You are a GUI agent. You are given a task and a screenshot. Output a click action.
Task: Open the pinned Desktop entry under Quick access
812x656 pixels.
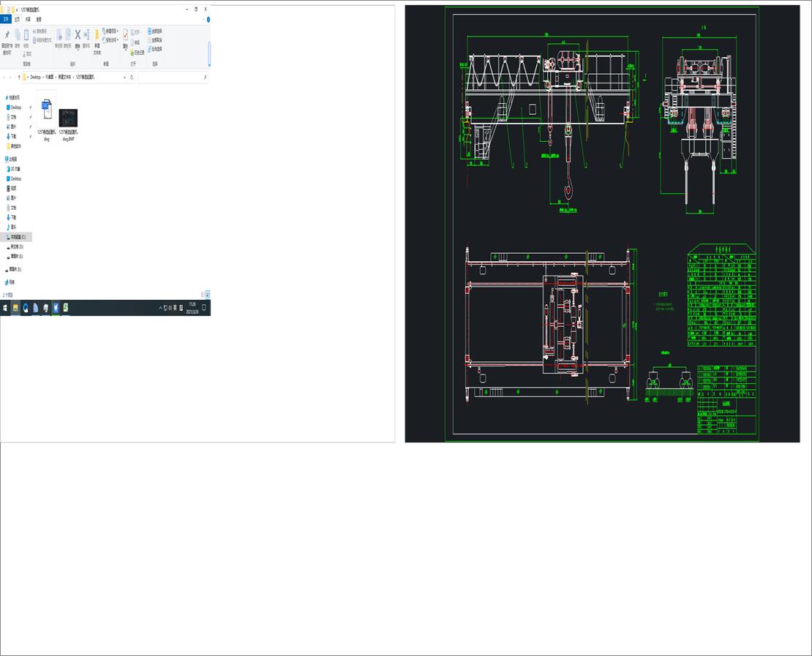click(14, 108)
